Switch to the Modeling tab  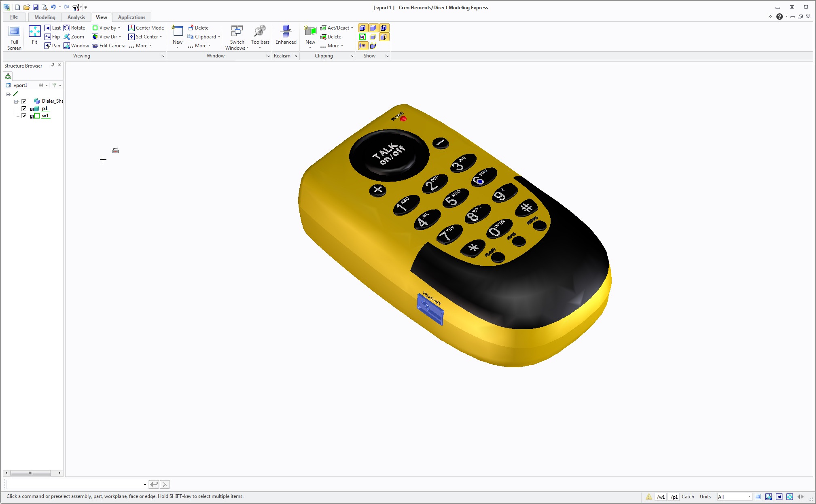point(45,17)
